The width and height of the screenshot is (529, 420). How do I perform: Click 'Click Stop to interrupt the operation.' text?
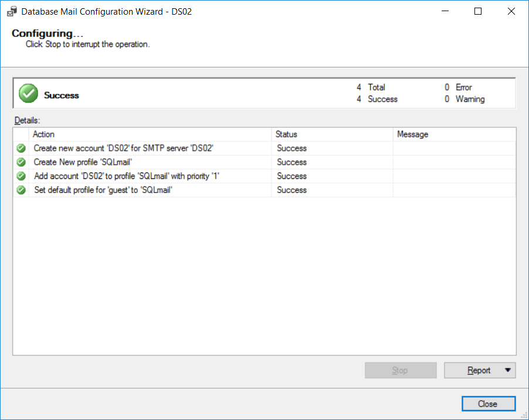coord(88,44)
